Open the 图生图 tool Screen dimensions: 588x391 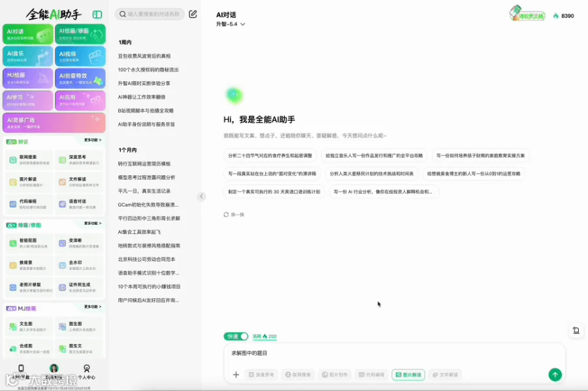[79, 326]
